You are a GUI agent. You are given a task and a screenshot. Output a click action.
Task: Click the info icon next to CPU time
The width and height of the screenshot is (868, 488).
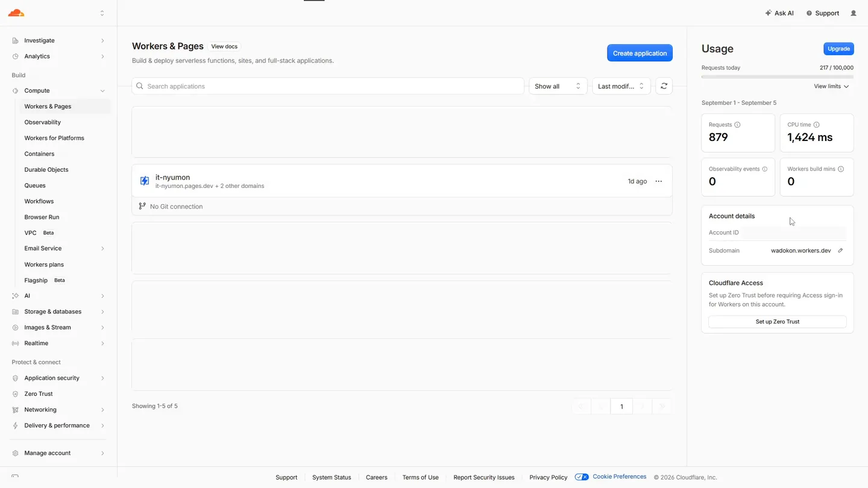817,125
